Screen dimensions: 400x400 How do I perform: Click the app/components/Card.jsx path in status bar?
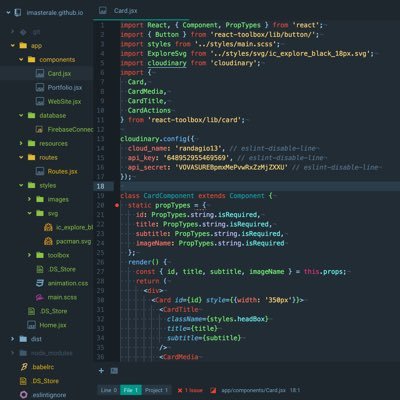[x=253, y=390]
